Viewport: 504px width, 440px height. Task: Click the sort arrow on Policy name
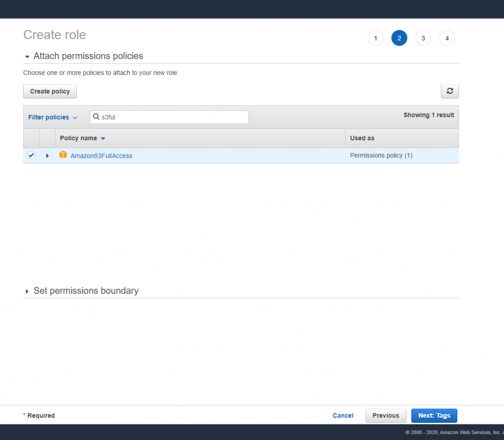pos(103,138)
